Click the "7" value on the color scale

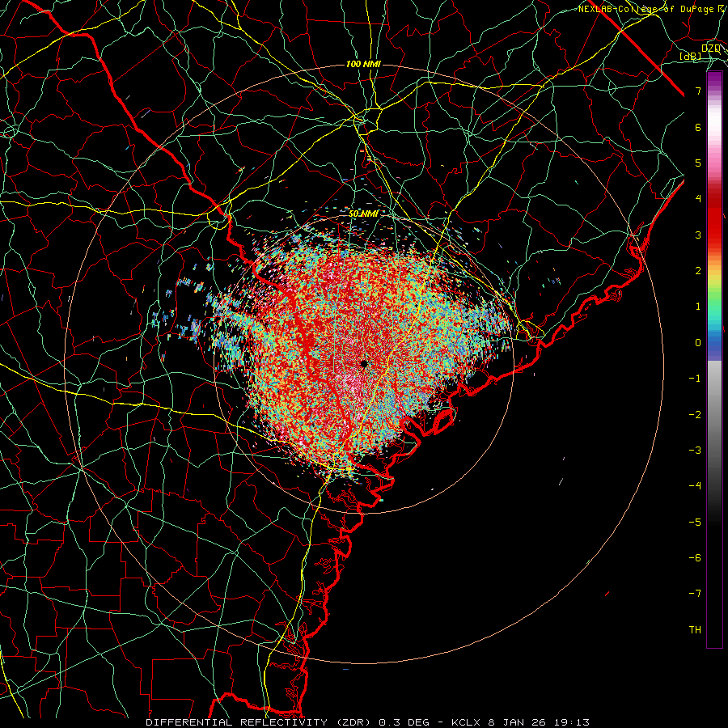tap(698, 91)
